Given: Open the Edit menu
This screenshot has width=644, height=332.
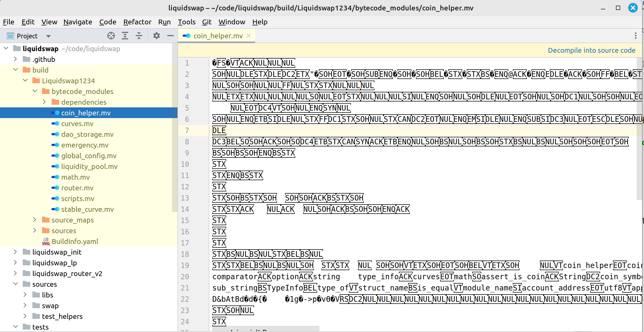Looking at the screenshot, I should click(28, 22).
